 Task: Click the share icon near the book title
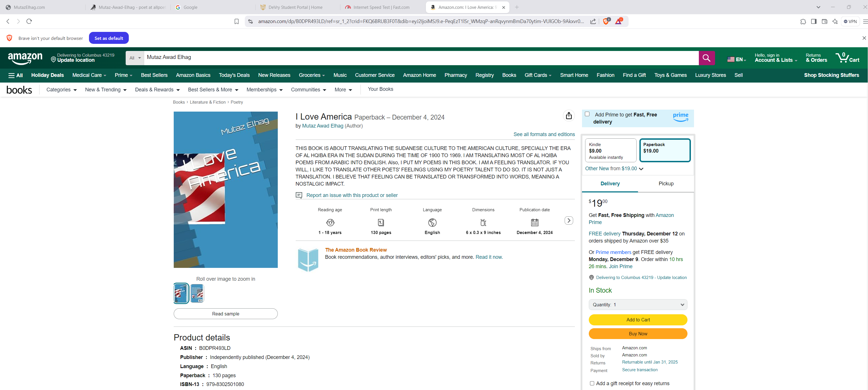point(569,116)
